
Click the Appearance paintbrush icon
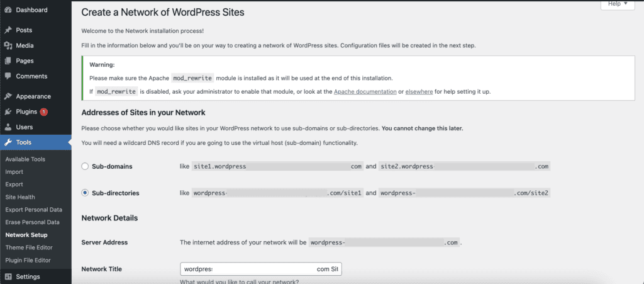(x=8, y=96)
